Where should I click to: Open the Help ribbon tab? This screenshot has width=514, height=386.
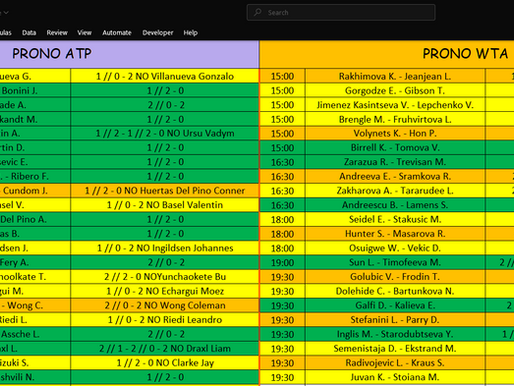tap(190, 33)
